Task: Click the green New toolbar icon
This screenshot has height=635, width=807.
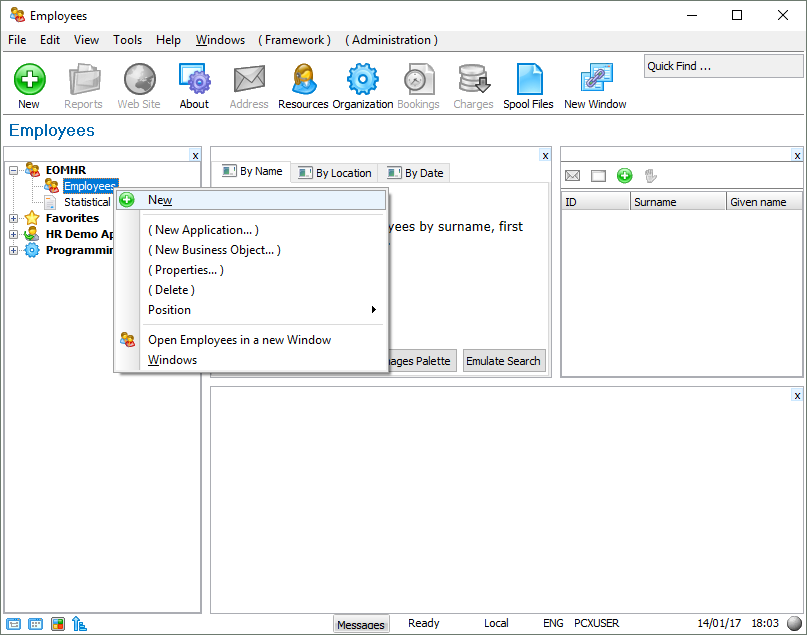Action: [x=29, y=80]
